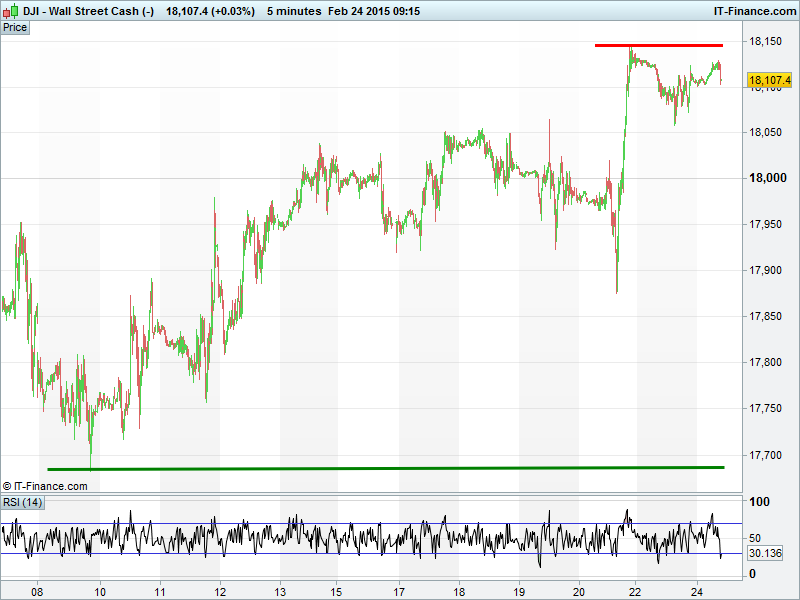Click the © IT-Finance.com watermark
This screenshot has height=600, width=800.
[x=45, y=486]
